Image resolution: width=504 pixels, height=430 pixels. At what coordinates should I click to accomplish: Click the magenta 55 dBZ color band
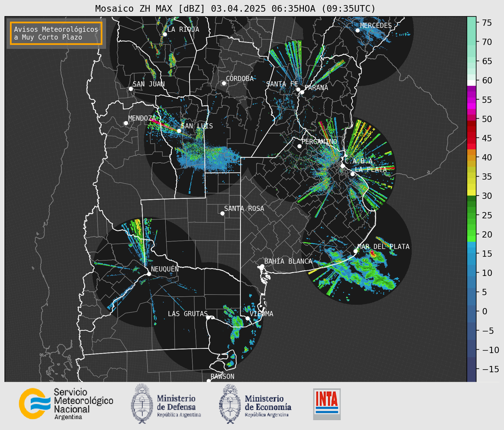pyautogui.click(x=471, y=100)
